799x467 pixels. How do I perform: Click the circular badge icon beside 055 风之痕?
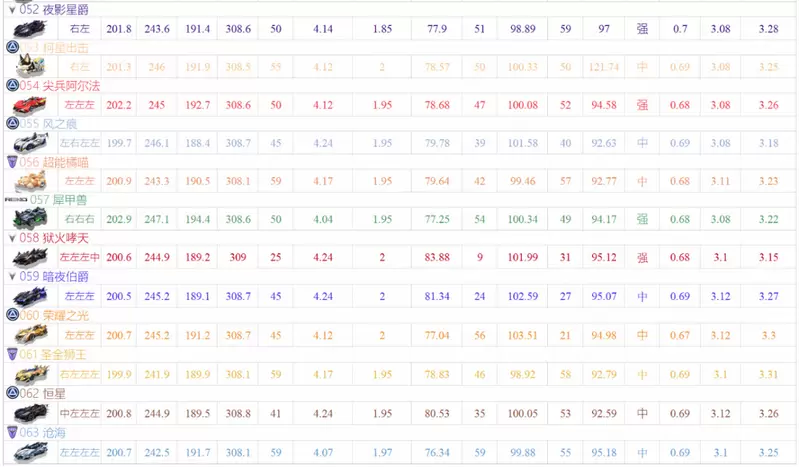[12, 123]
